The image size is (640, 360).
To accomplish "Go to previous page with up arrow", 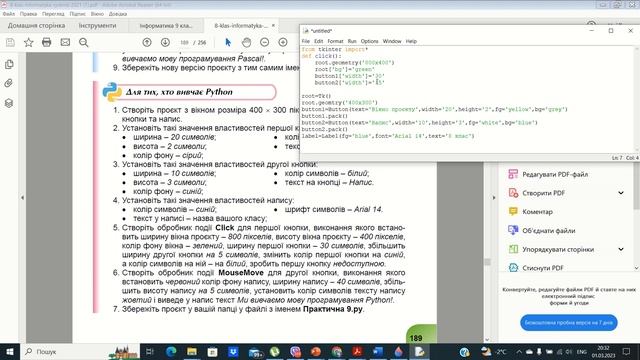I will (147, 42).
